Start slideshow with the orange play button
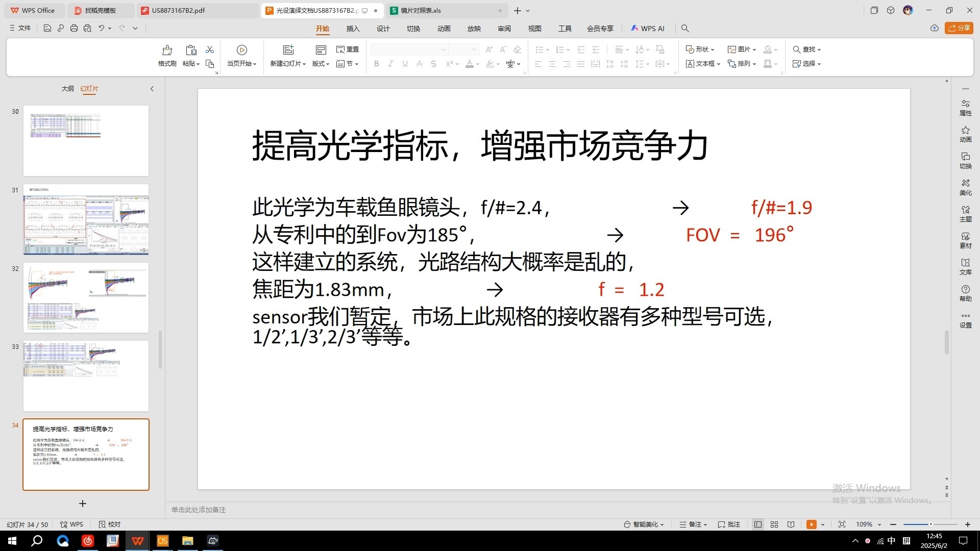This screenshot has height=551, width=980. pos(812,524)
